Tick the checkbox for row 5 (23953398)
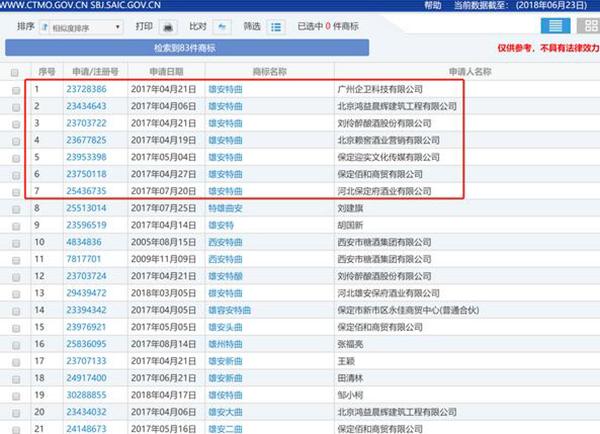This screenshot has height=434, width=600. click(16, 158)
